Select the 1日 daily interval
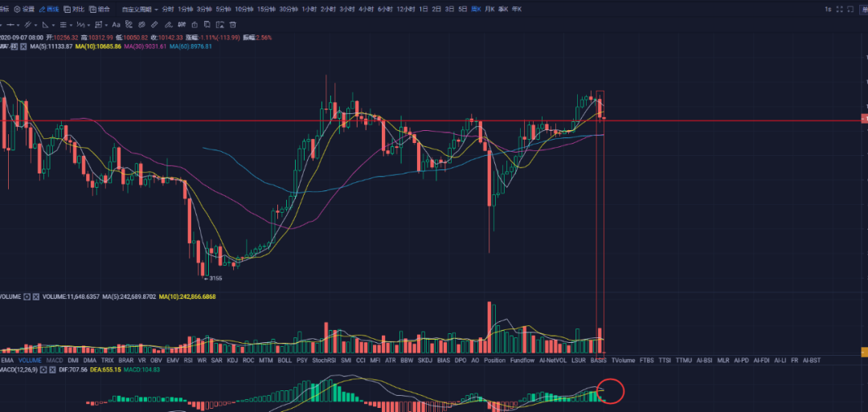868x412 pixels. (x=424, y=9)
